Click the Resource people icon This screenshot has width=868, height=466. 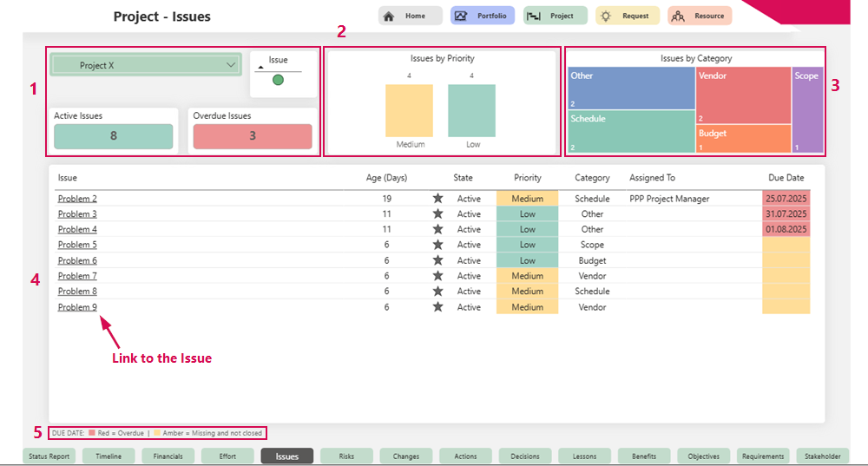678,16
